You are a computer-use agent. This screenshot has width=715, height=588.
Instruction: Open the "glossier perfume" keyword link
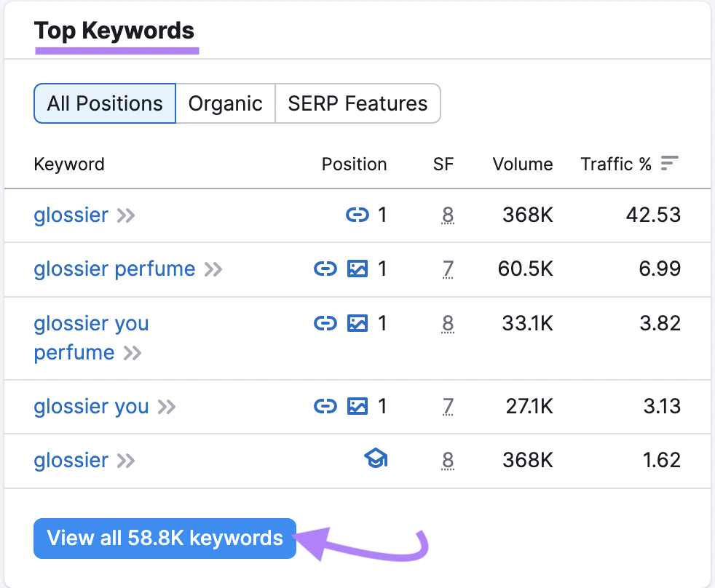pos(114,269)
